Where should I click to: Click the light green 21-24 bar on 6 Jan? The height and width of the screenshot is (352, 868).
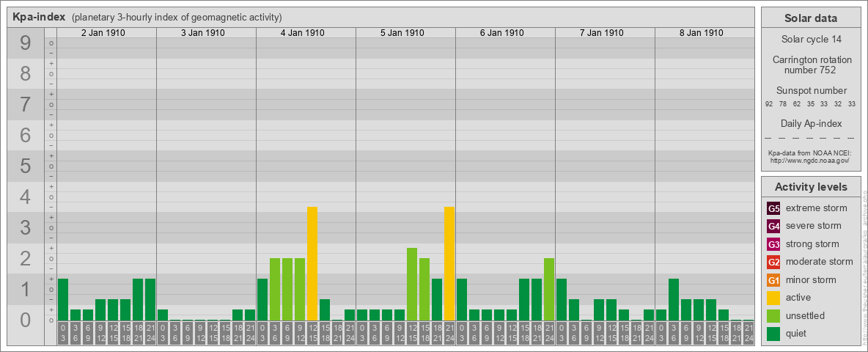(x=549, y=290)
